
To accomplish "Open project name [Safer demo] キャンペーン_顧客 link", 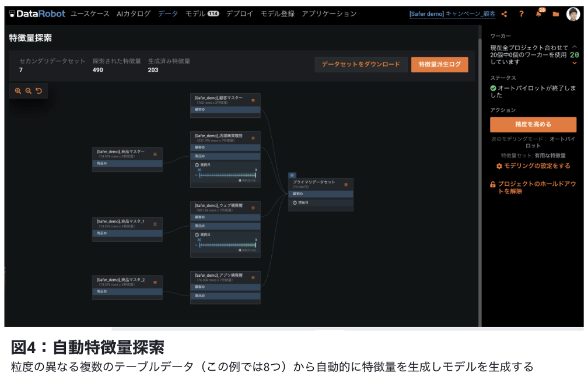I will click(x=452, y=14).
